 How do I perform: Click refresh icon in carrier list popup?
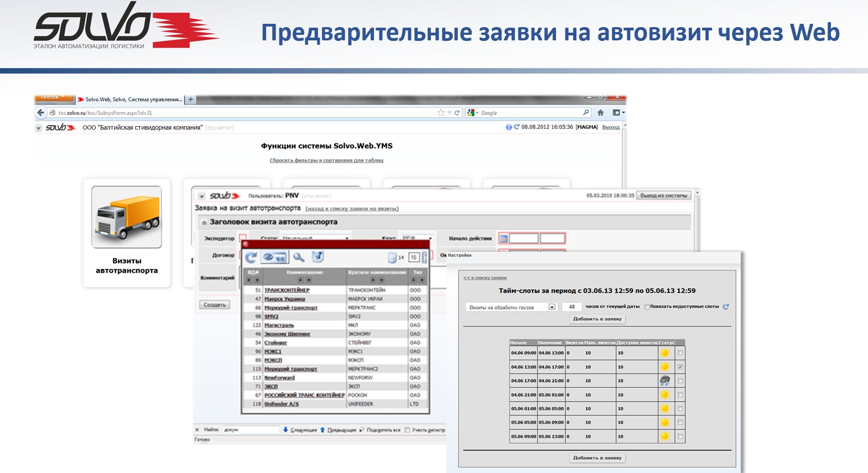tap(251, 257)
